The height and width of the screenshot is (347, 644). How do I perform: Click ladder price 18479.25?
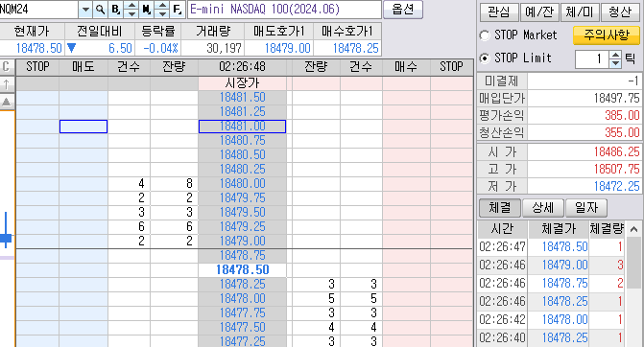pos(242,227)
